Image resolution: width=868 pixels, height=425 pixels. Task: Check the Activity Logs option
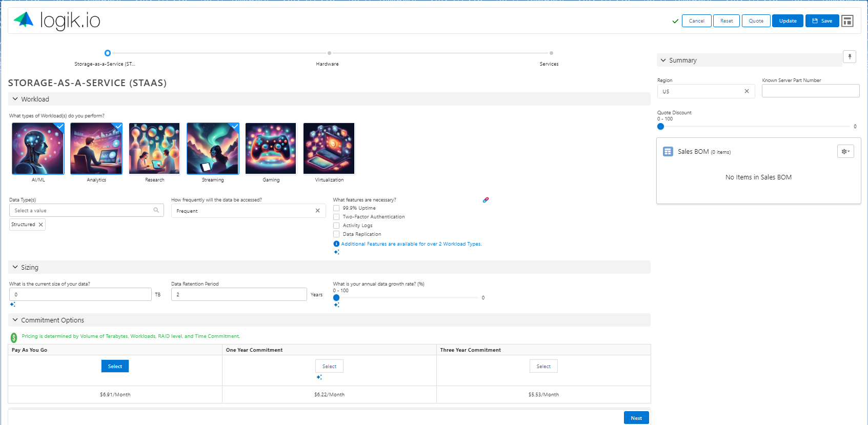tap(336, 226)
